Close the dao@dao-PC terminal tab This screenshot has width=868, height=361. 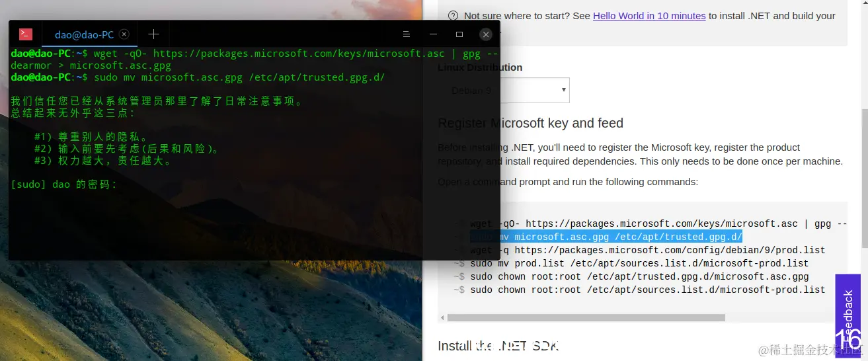point(124,34)
